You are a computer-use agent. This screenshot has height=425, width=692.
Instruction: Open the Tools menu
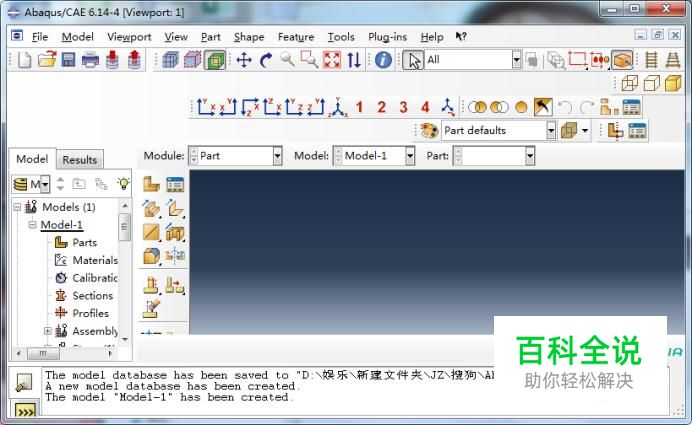[341, 37]
